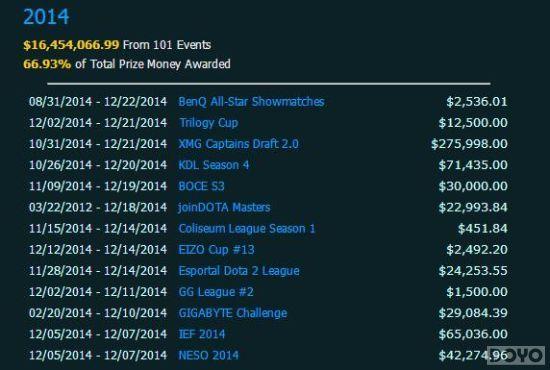Click the $71,435.00 prize value
Image resolution: width=550 pixels, height=370 pixels.
coord(473,165)
